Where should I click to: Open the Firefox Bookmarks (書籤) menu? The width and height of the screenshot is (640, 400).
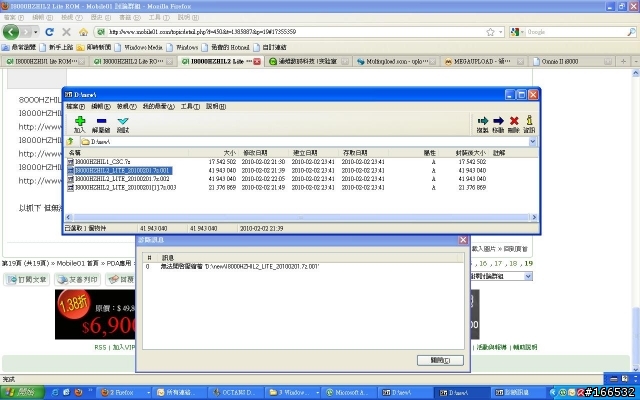(x=130, y=18)
